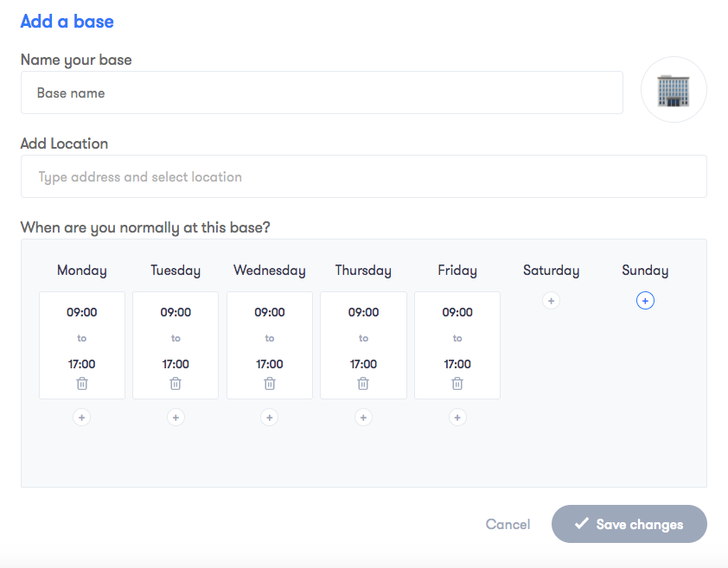Remove Wednesday's time slot using trash icon

[270, 383]
